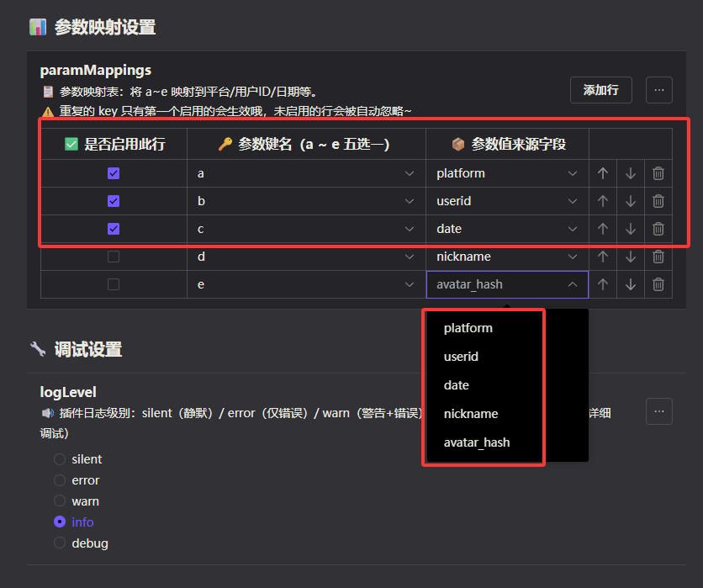Screen dimensions: 703x588
Task: Delete the row with key a
Action: pos(658,173)
